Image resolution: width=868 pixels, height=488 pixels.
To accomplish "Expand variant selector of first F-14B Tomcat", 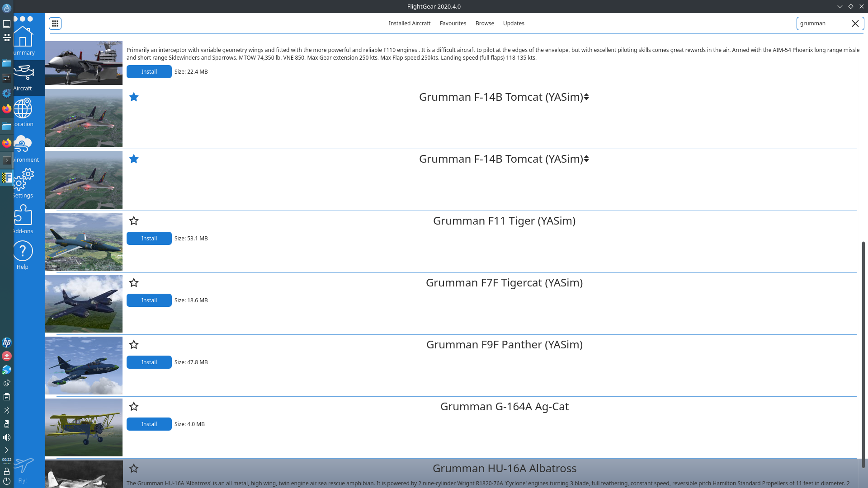I will (x=586, y=97).
